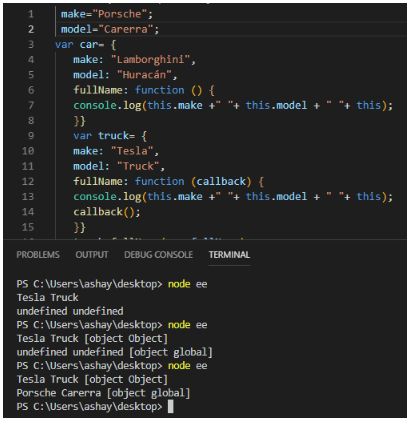This screenshot has width=411, height=421.
Task: Switch to the PROBLEMS panel tab
Action: click(38, 255)
